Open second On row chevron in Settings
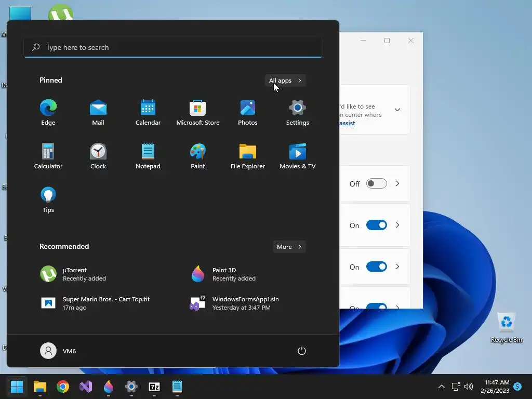 397,267
